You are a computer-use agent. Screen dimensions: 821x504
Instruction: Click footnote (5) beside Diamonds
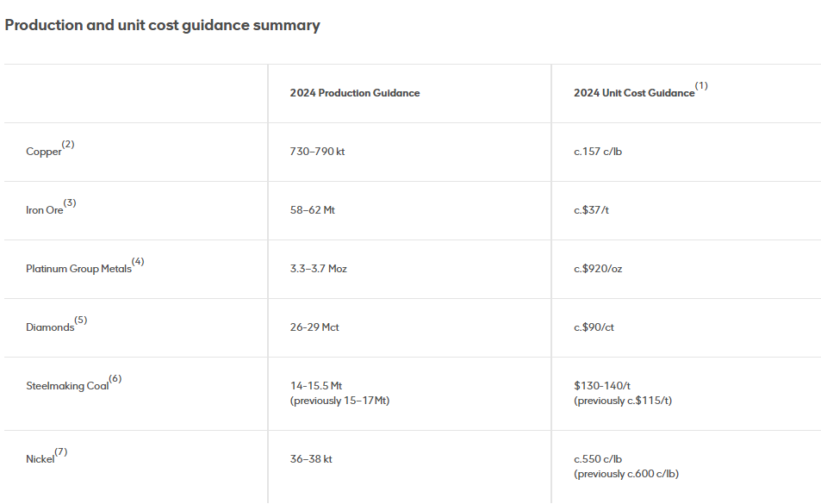(81, 320)
